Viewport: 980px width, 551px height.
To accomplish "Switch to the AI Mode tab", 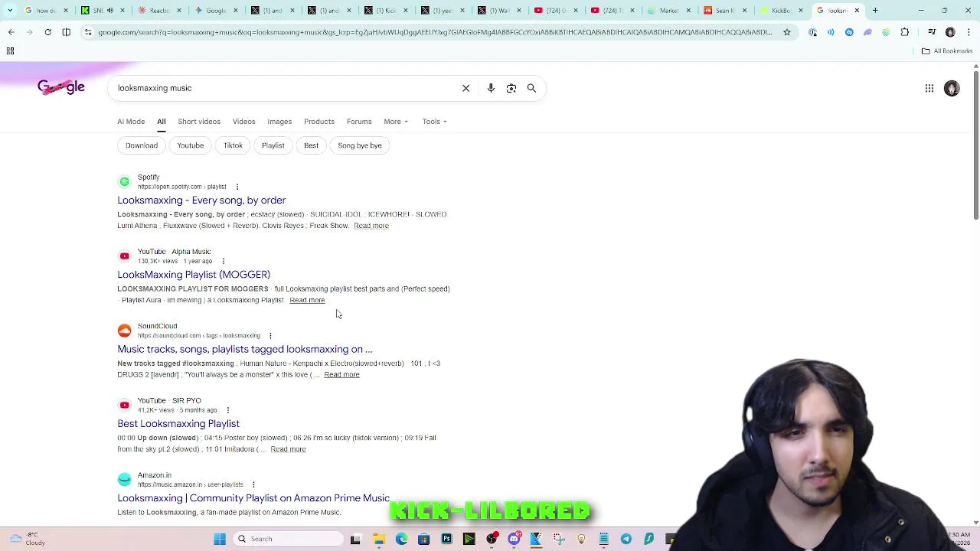I will tap(131, 122).
